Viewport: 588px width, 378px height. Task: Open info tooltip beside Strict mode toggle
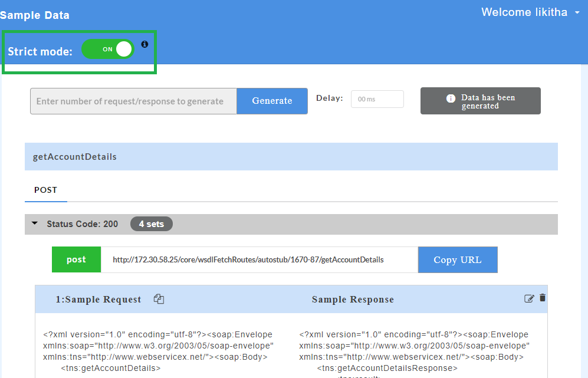144,44
